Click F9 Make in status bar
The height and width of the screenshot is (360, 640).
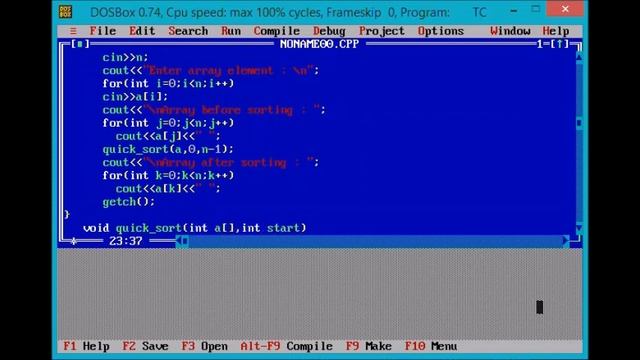point(369,346)
